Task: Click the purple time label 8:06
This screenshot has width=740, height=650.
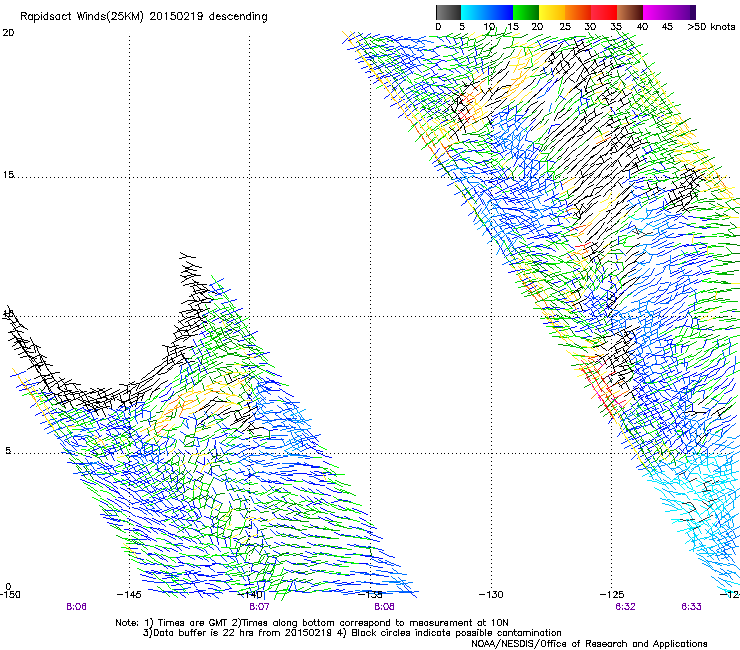Action: pyautogui.click(x=76, y=607)
